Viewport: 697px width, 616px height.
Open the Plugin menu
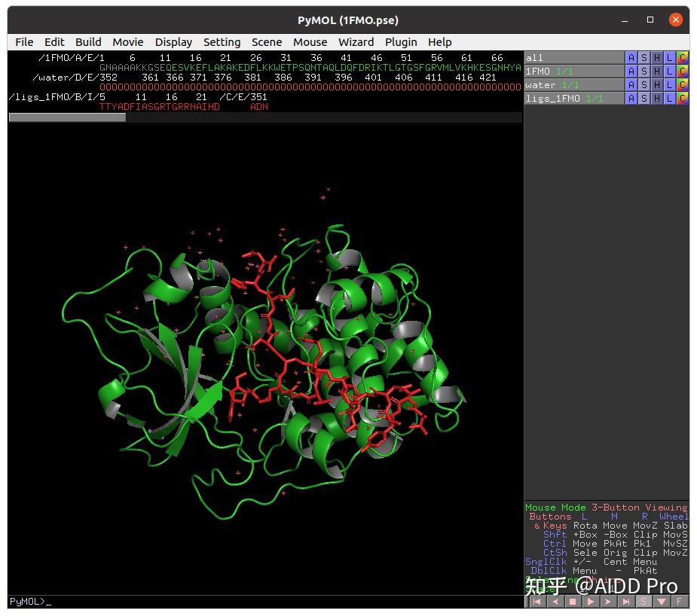[x=401, y=42]
